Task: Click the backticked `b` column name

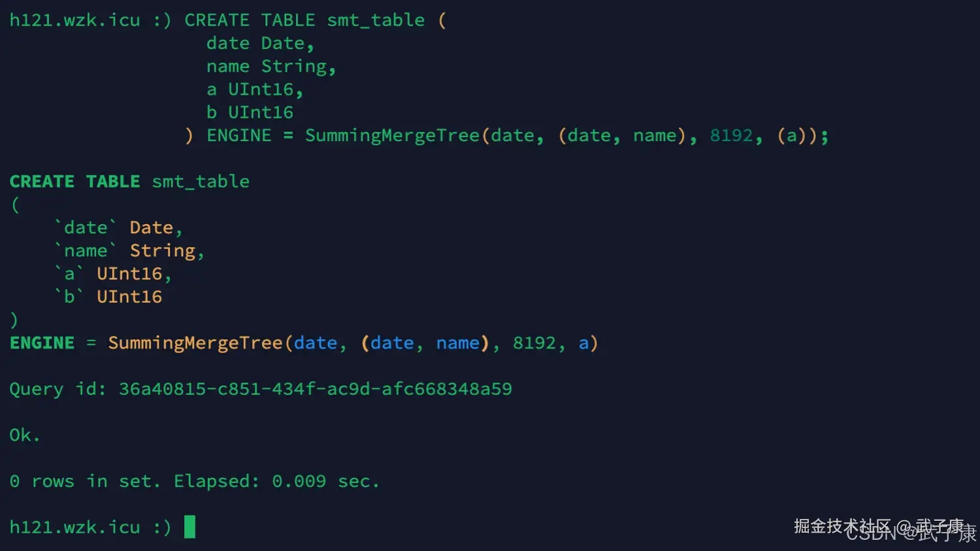Action: click(x=69, y=297)
